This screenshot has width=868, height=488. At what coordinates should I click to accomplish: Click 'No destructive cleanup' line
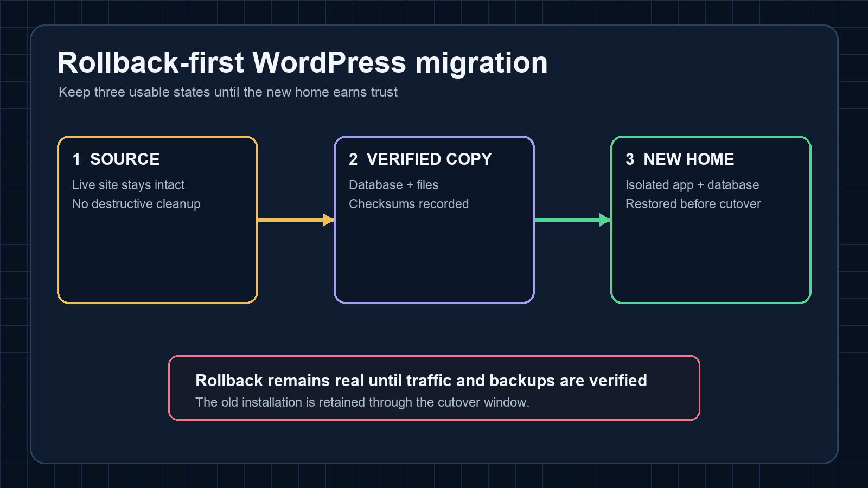tap(136, 204)
